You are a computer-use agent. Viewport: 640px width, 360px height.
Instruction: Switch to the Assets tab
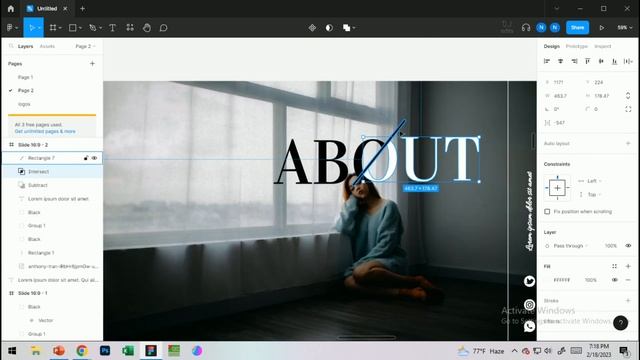(x=47, y=46)
